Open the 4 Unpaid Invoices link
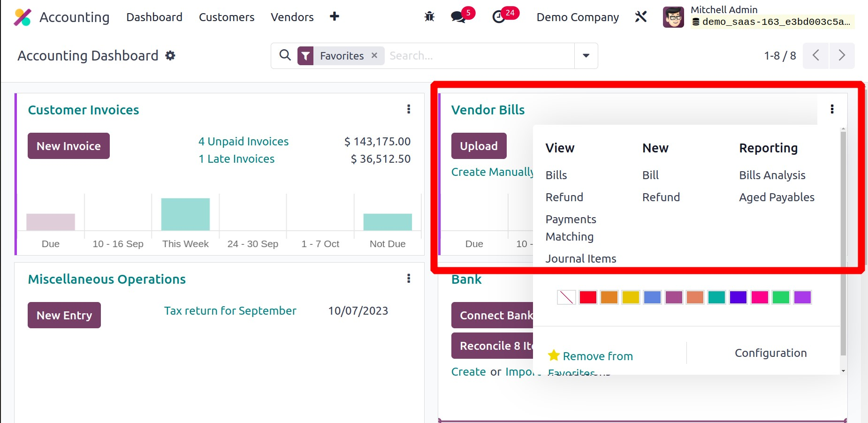 point(243,142)
